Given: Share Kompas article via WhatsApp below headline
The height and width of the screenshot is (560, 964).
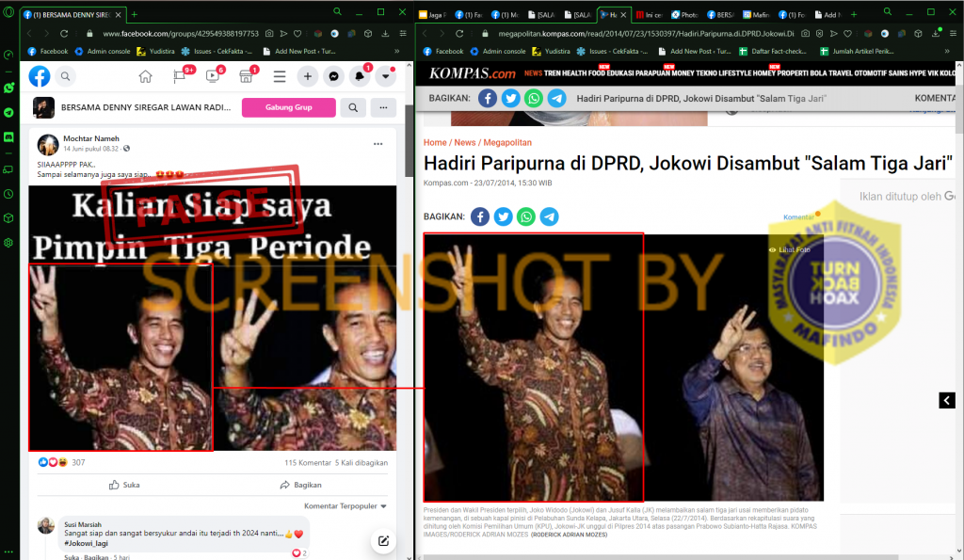Looking at the screenshot, I should pos(526,216).
